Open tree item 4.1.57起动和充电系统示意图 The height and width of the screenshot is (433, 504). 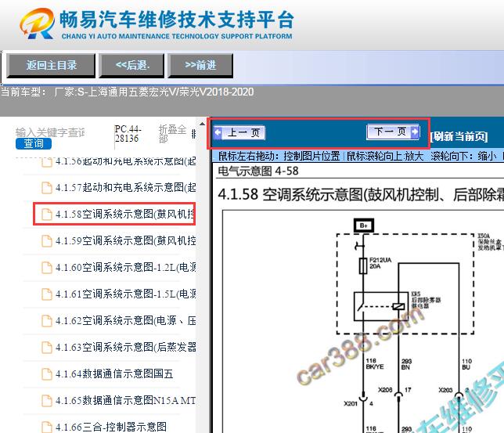click(x=125, y=187)
